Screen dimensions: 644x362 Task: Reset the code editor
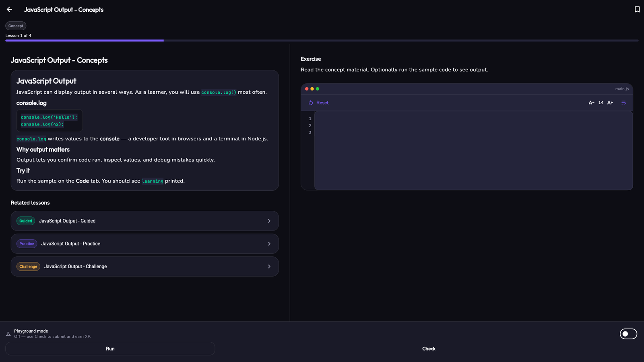coord(318,103)
